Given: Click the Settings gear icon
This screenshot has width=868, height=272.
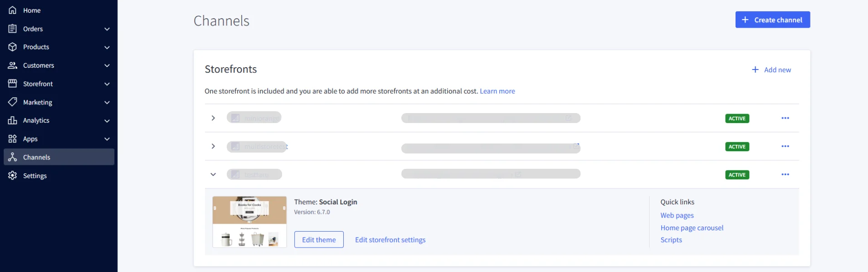Looking at the screenshot, I should [13, 176].
